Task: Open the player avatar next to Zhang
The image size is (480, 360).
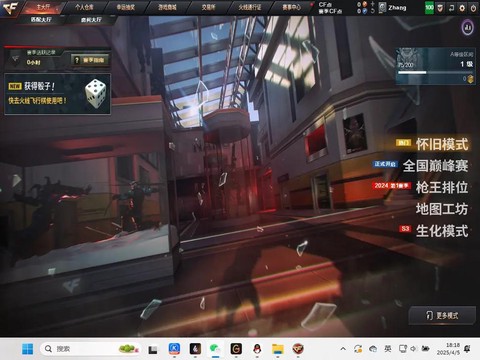Action: [382, 7]
